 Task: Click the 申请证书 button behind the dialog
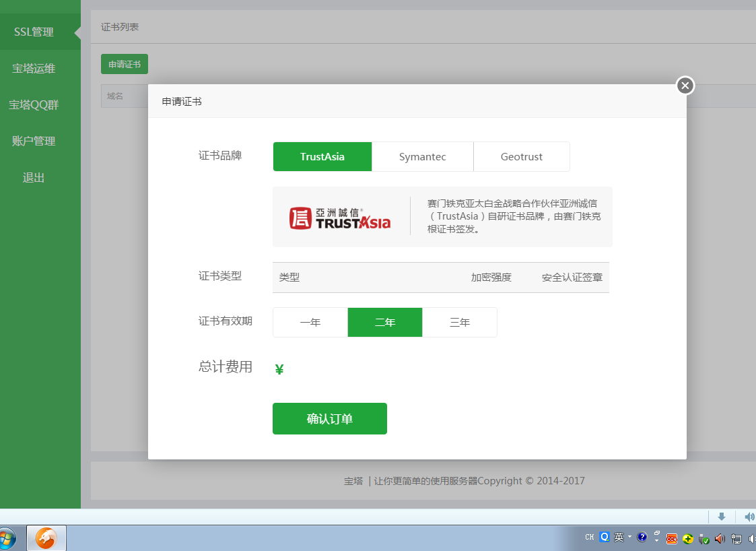coord(125,64)
